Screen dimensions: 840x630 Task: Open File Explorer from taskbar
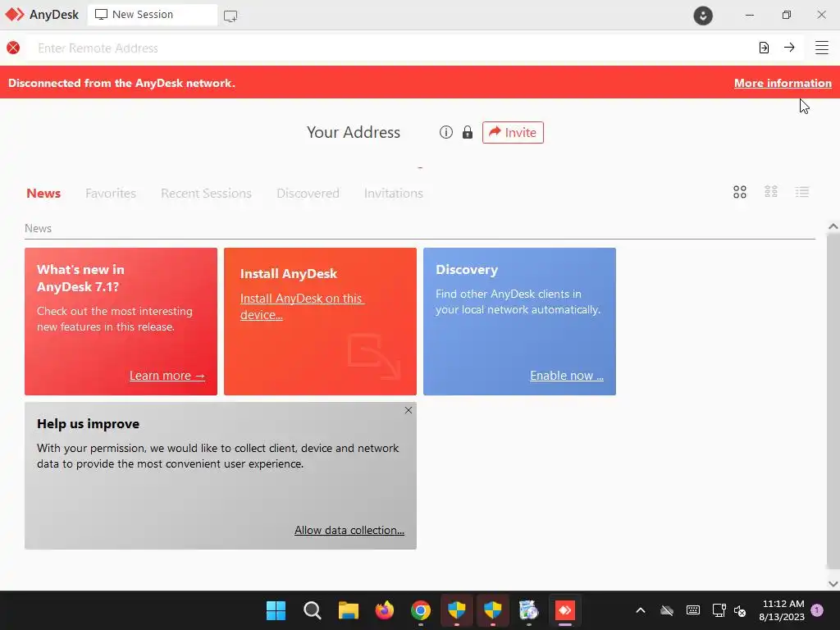tap(348, 610)
